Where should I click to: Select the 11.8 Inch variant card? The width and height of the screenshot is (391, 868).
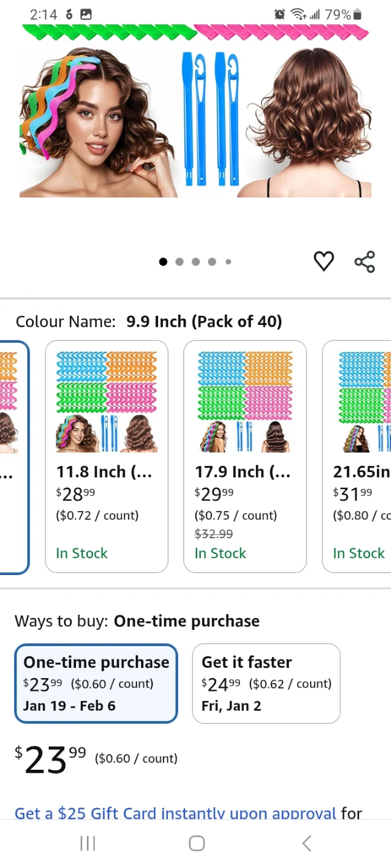[107, 456]
